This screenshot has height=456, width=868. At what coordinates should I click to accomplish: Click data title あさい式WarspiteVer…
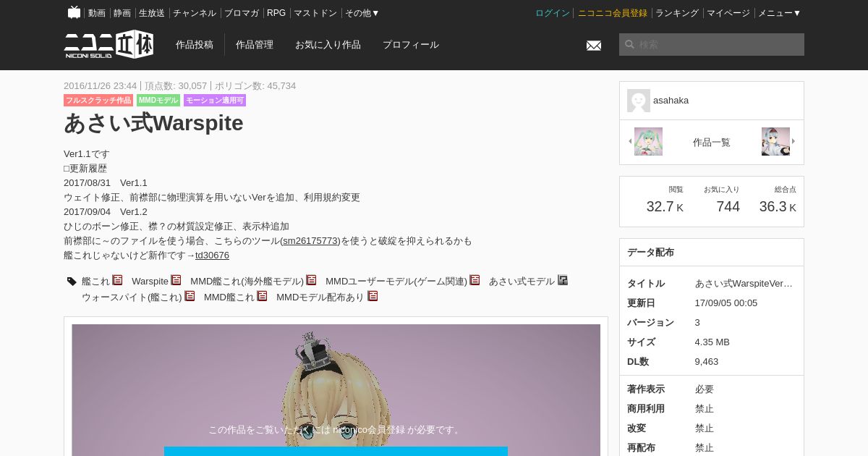(x=744, y=283)
